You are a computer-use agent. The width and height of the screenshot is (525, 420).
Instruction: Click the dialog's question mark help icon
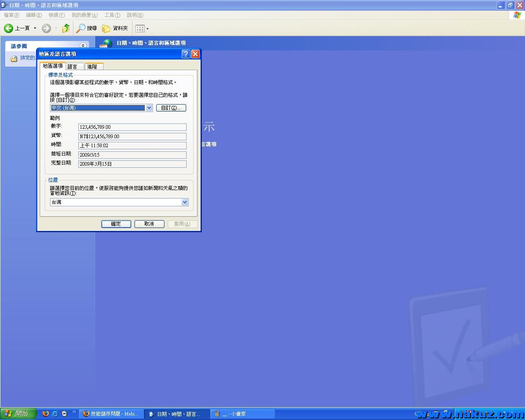tap(186, 54)
